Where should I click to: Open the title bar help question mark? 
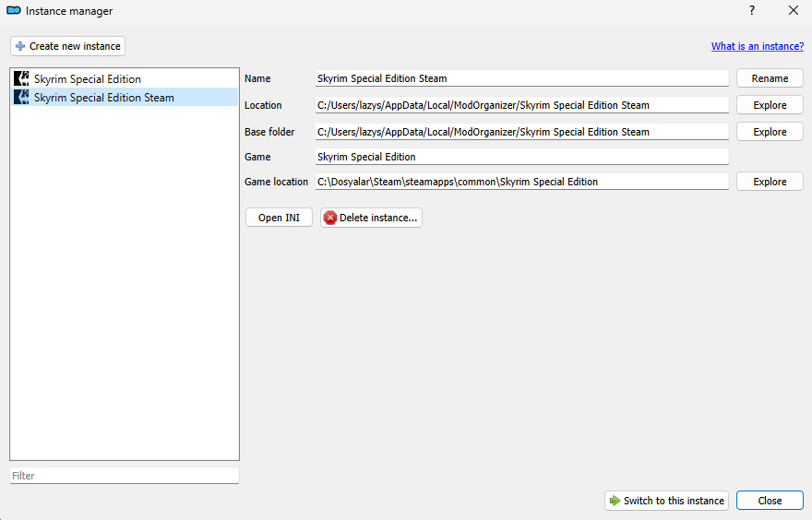point(751,10)
